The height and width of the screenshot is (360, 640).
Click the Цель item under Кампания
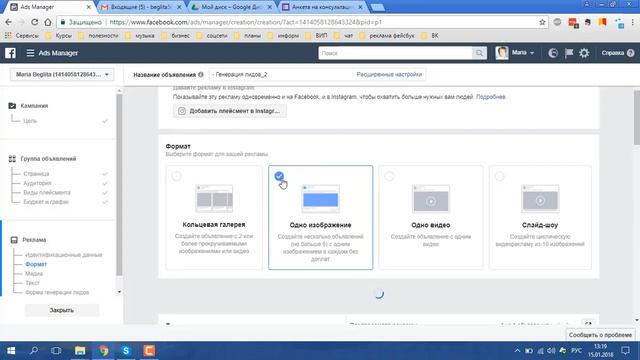tap(30, 121)
